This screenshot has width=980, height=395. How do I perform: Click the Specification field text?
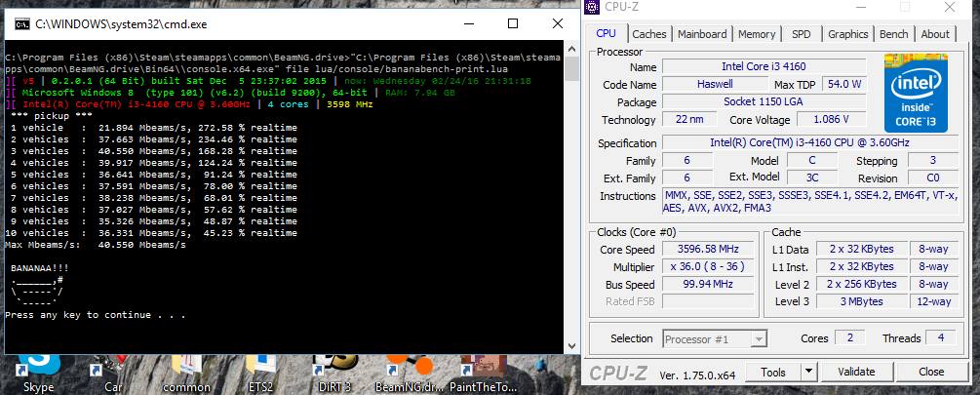tap(810, 143)
